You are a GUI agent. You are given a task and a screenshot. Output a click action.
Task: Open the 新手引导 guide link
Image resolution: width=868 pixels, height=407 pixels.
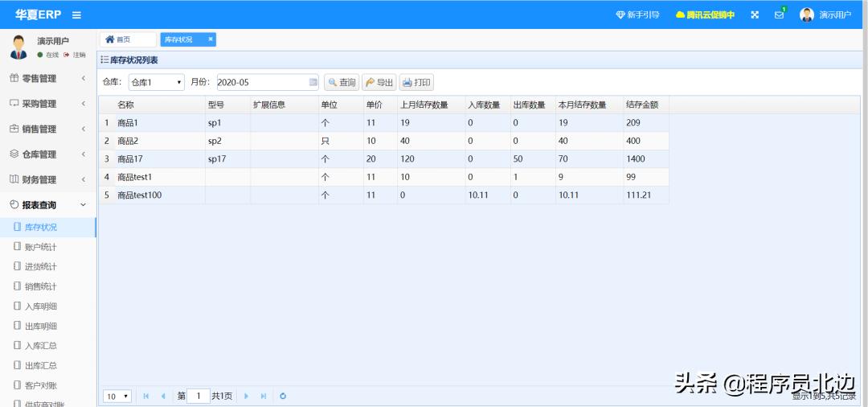pos(637,15)
